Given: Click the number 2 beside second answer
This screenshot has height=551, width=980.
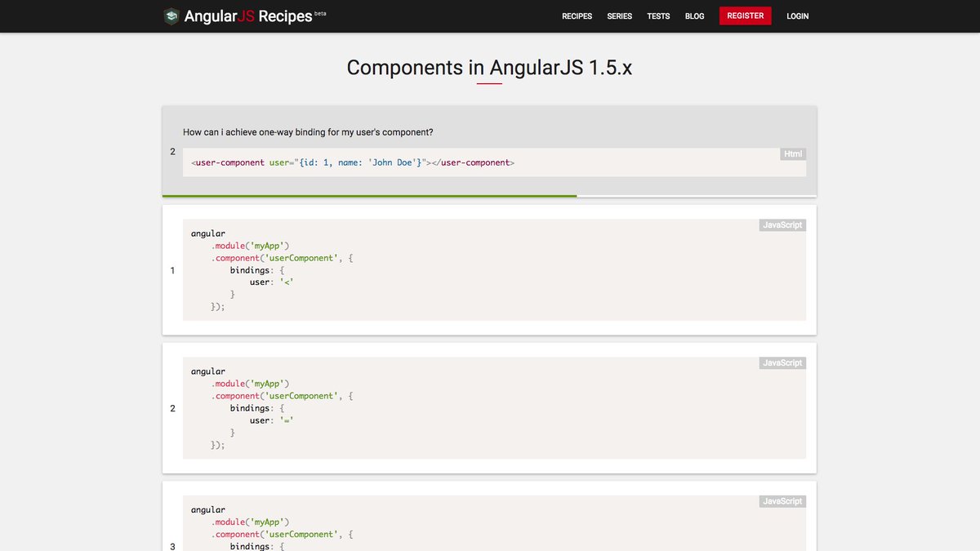Looking at the screenshot, I should (172, 408).
